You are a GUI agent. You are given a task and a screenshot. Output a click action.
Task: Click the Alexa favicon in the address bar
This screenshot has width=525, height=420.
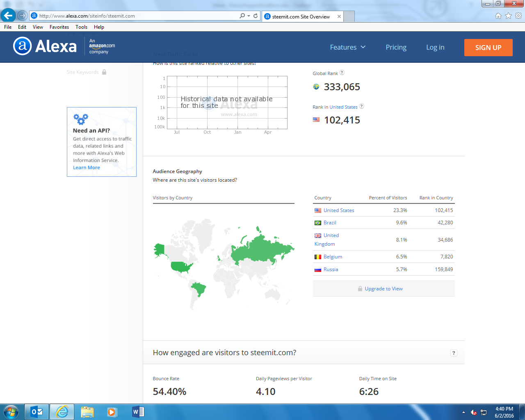click(x=34, y=16)
